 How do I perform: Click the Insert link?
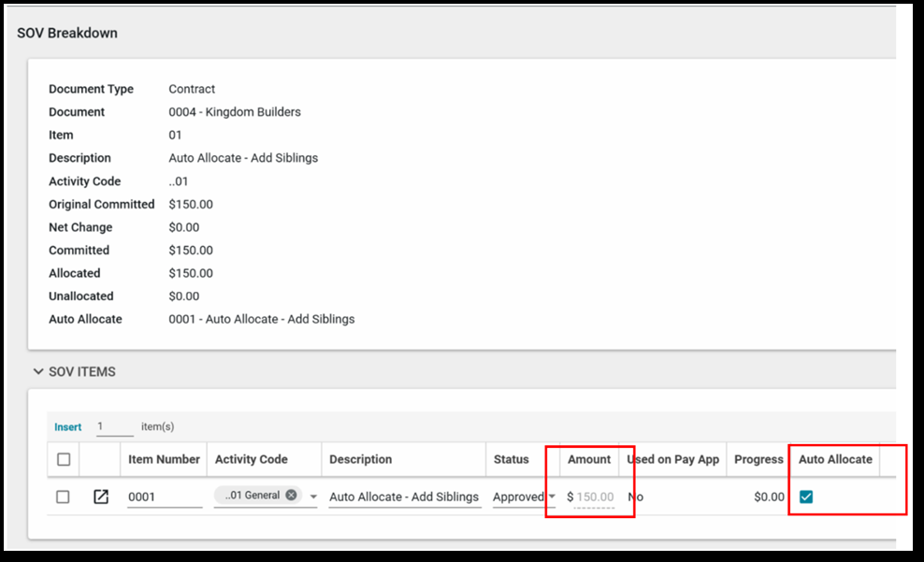coord(67,426)
